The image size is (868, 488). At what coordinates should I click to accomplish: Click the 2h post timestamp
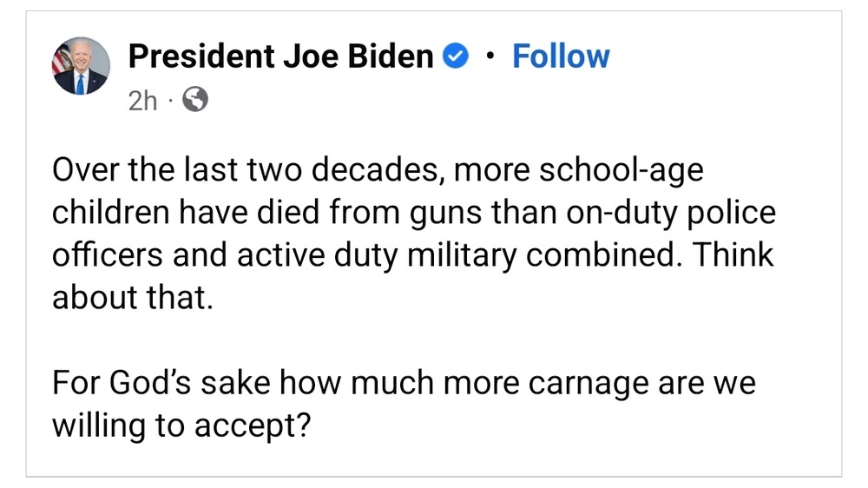[x=142, y=101]
